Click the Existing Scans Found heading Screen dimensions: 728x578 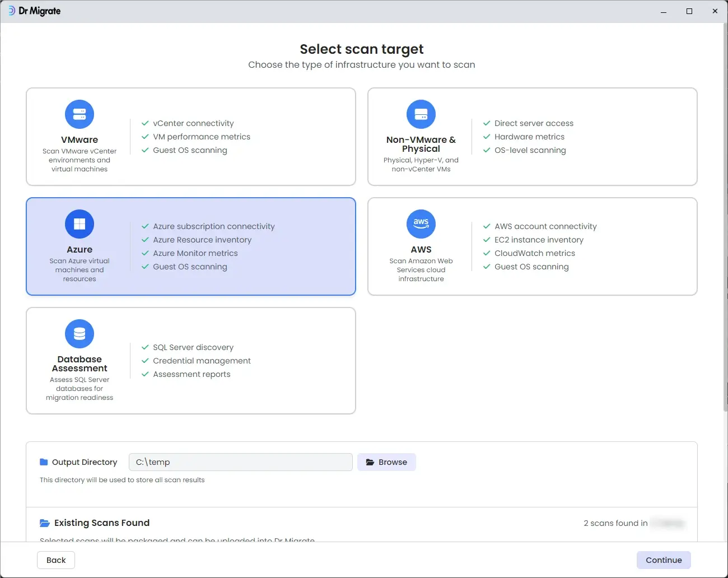(x=102, y=523)
